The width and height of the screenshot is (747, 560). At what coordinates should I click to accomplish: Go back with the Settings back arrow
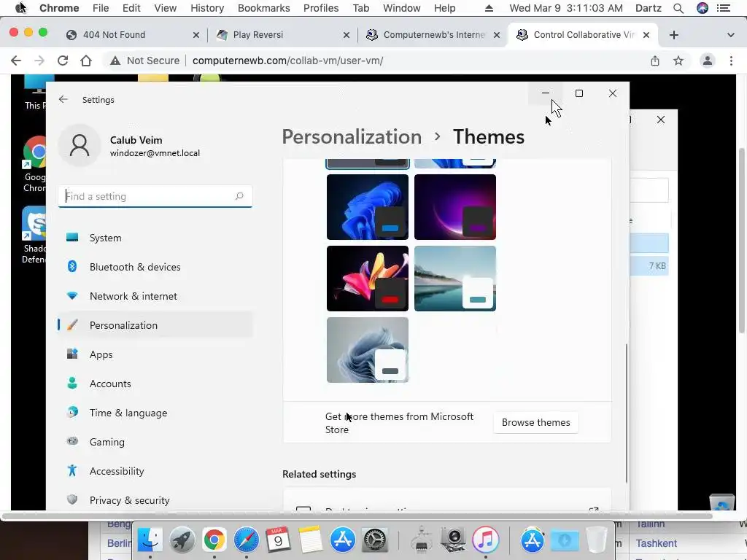pos(63,99)
